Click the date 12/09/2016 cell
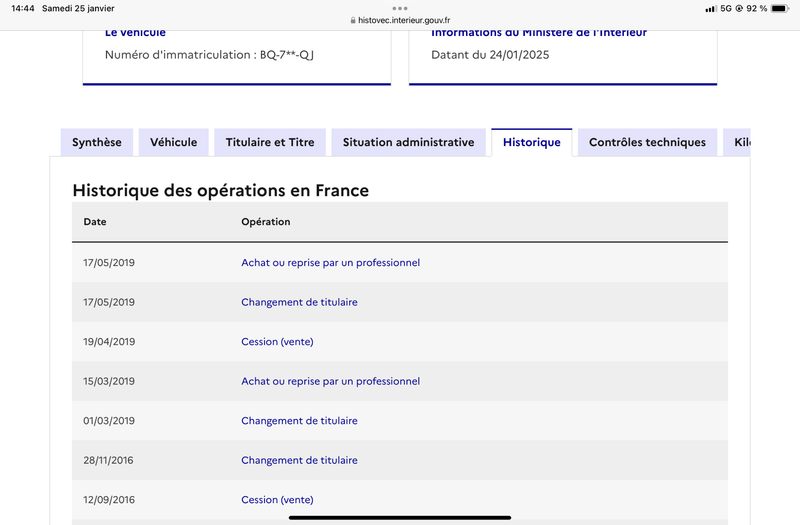 tap(109, 500)
